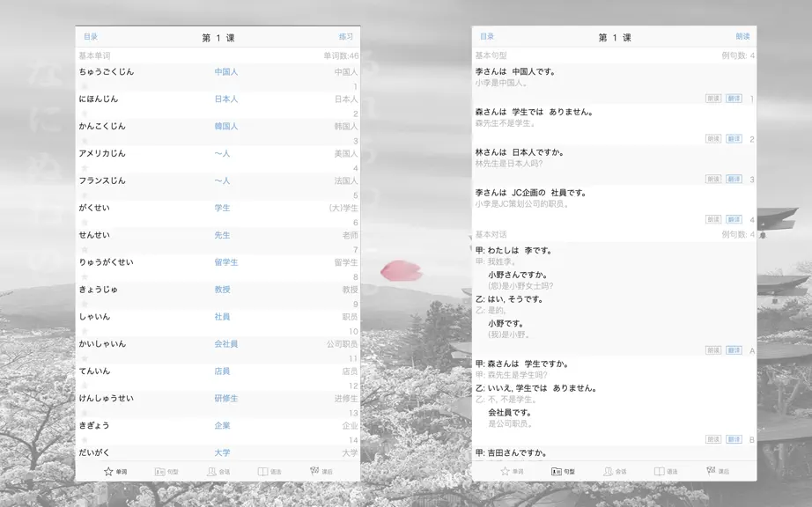Select the word row てんいん
The image size is (812, 507).
click(x=218, y=377)
